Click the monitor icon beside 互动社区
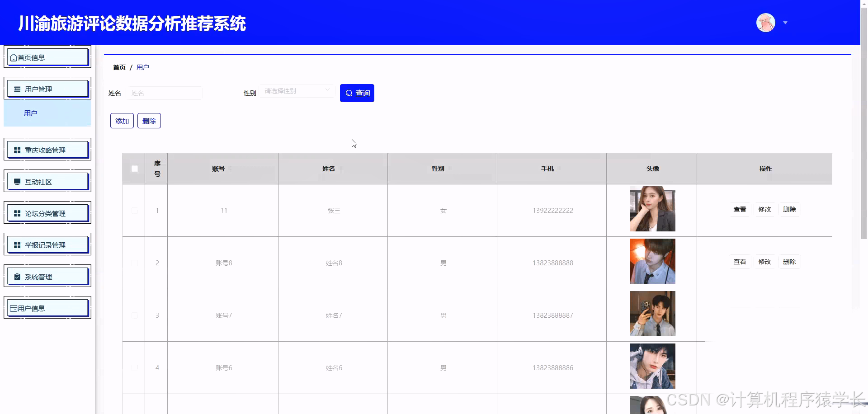Image resolution: width=868 pixels, height=414 pixels. (17, 182)
